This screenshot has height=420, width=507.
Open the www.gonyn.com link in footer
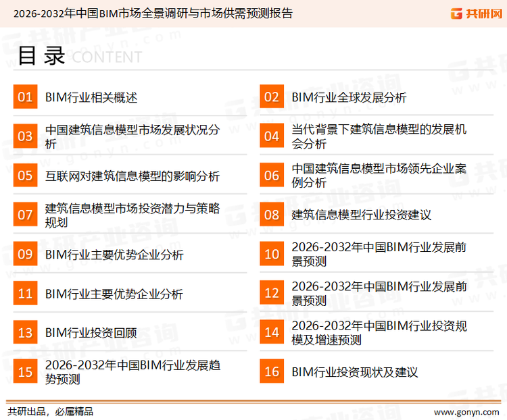(466, 413)
